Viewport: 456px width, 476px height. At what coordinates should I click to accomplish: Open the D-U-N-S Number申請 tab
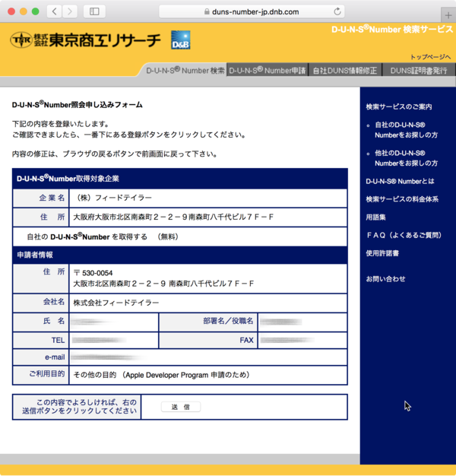pos(268,71)
